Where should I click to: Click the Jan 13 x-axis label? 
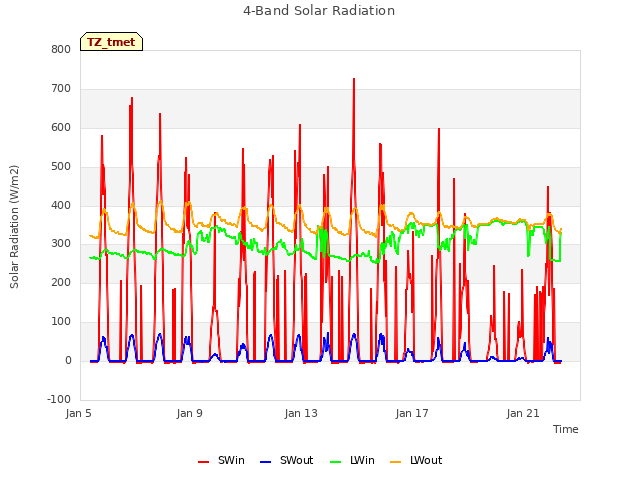301,413
